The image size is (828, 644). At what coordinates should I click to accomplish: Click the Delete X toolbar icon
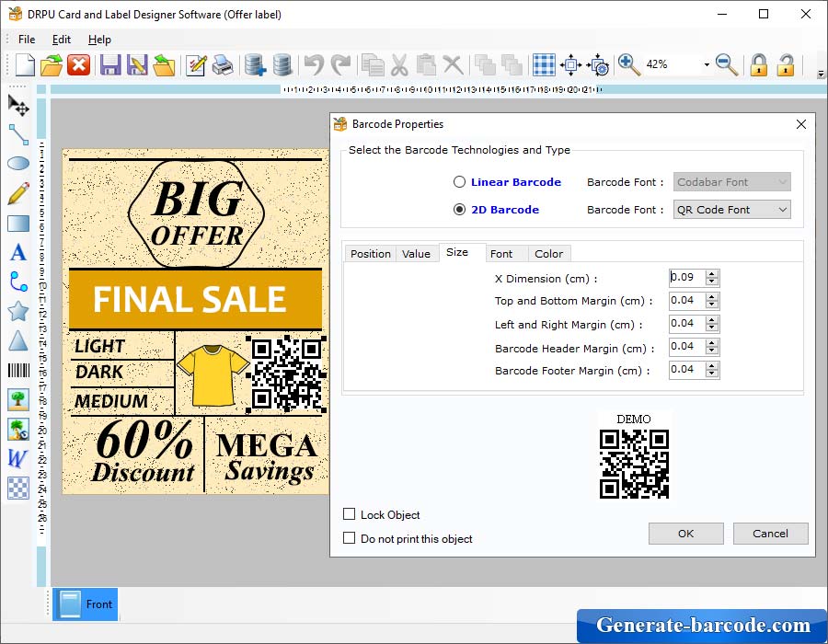453,65
